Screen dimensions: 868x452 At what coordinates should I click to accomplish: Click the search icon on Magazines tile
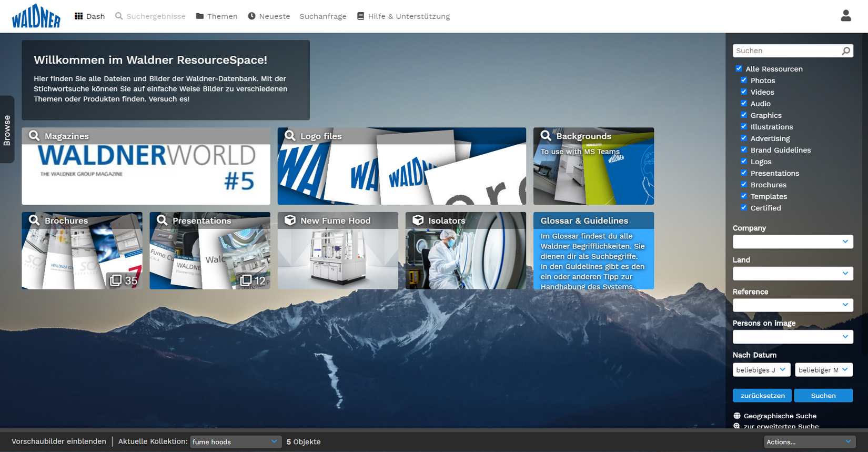pyautogui.click(x=34, y=136)
